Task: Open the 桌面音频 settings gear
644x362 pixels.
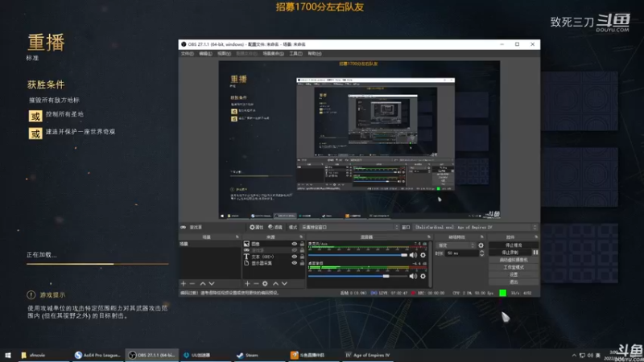Action: [423, 276]
